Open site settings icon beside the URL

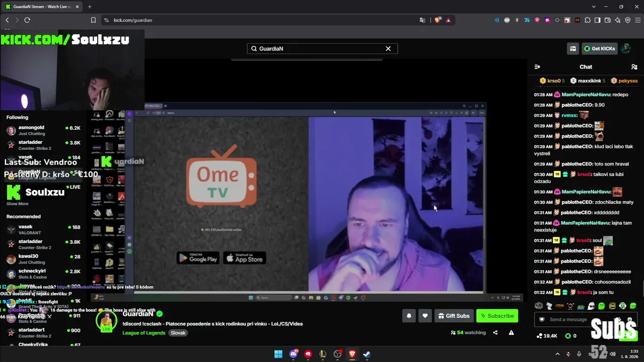(106, 20)
